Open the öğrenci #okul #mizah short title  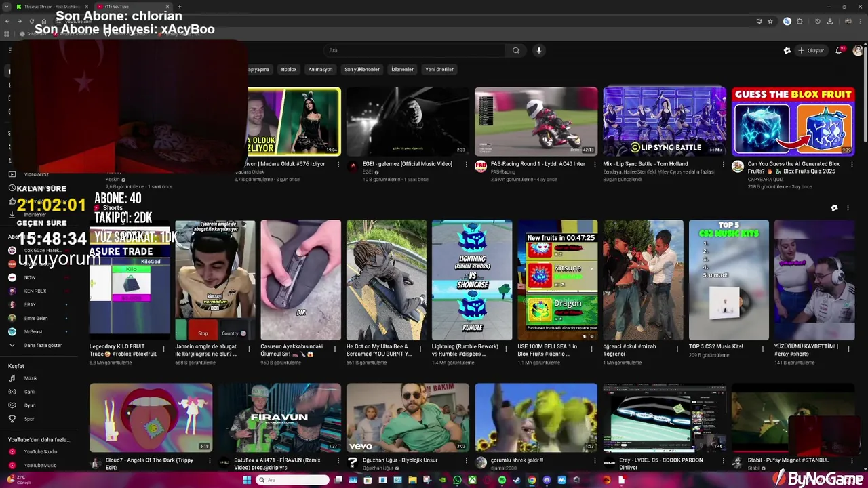pos(630,350)
